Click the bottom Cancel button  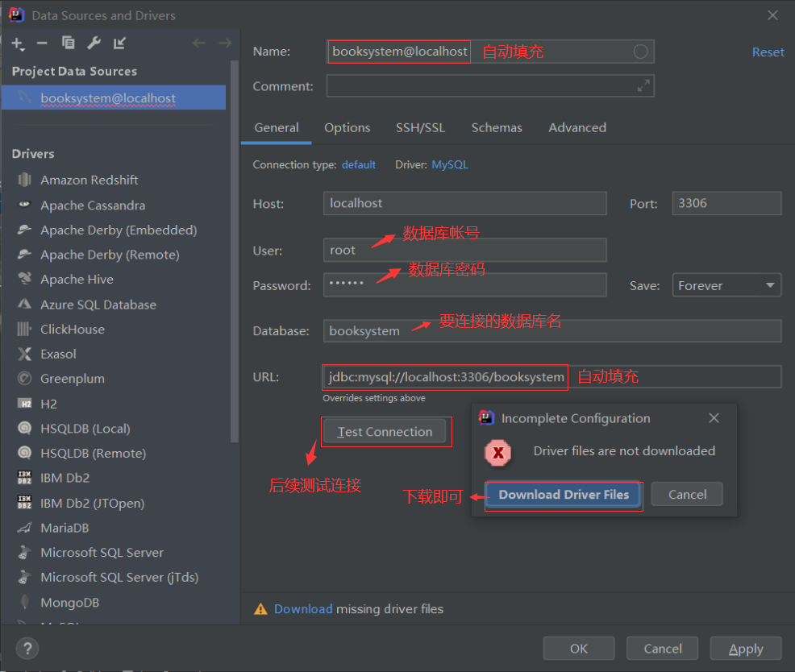click(662, 649)
